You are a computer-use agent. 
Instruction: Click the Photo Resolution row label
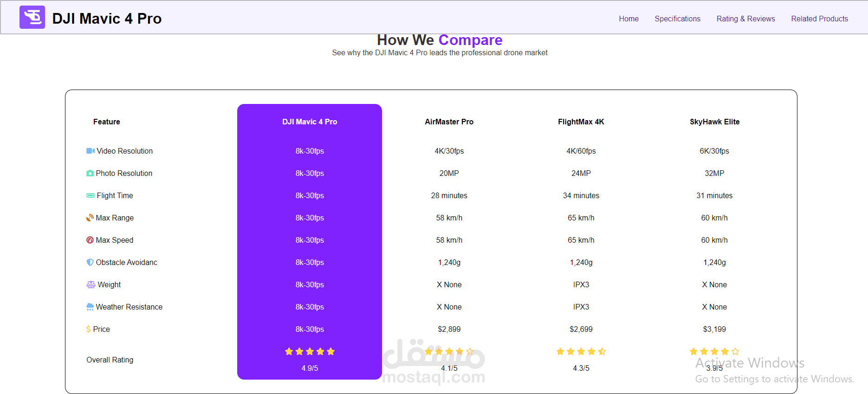[x=124, y=173]
